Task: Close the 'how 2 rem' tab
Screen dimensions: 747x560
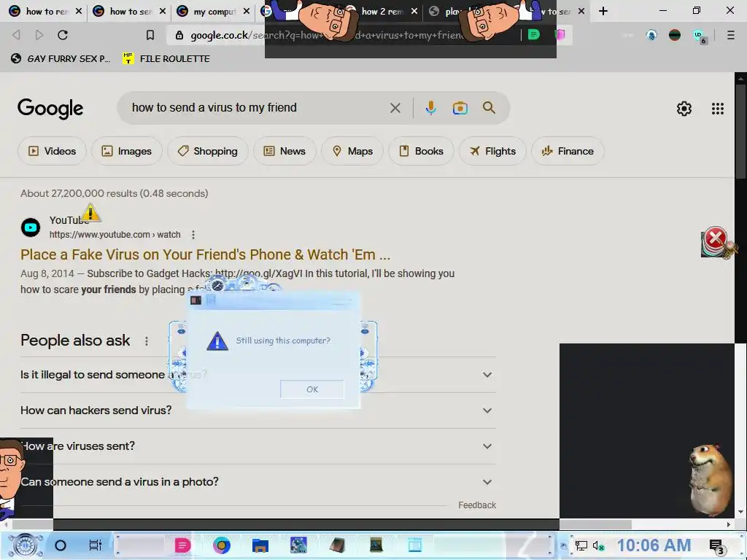Action: [414, 11]
